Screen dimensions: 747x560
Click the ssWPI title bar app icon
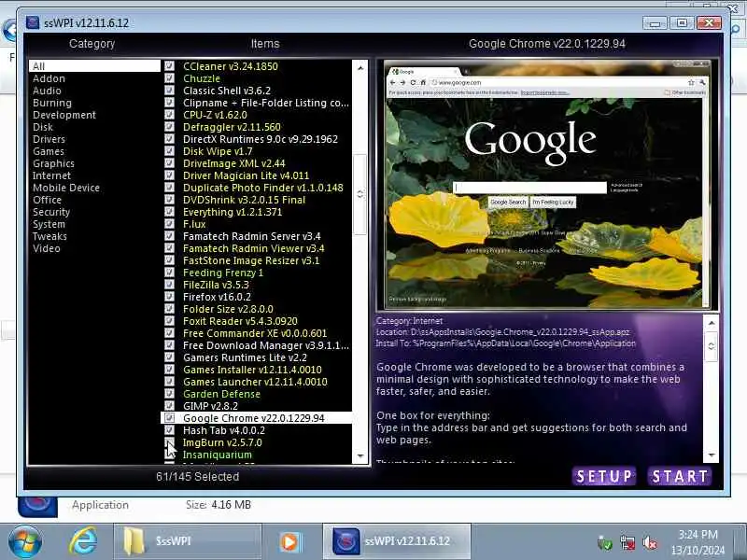coord(33,22)
